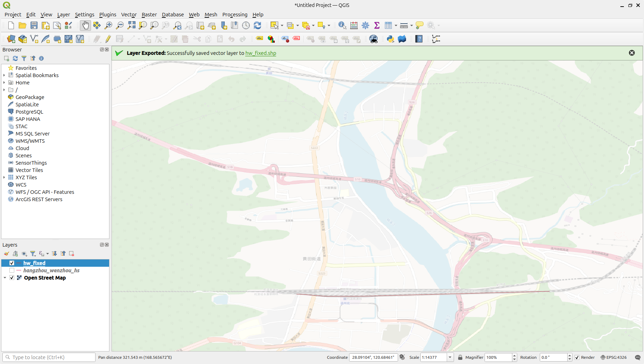The height and width of the screenshot is (364, 644).
Task: Uncheck the hw_fixed layer visibility
Action: (12, 263)
